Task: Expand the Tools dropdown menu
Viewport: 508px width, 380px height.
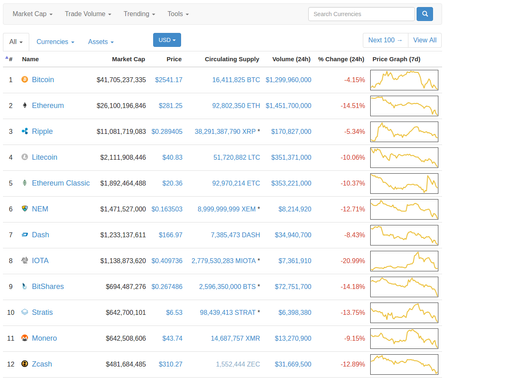Action: 178,14
